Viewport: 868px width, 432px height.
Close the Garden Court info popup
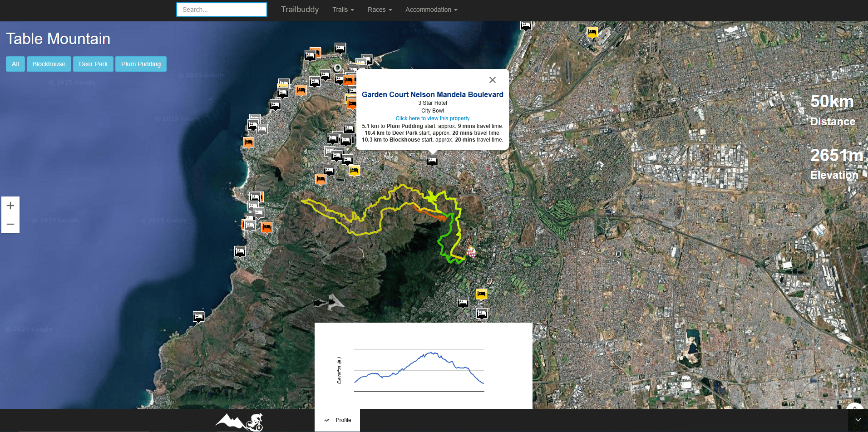(492, 80)
